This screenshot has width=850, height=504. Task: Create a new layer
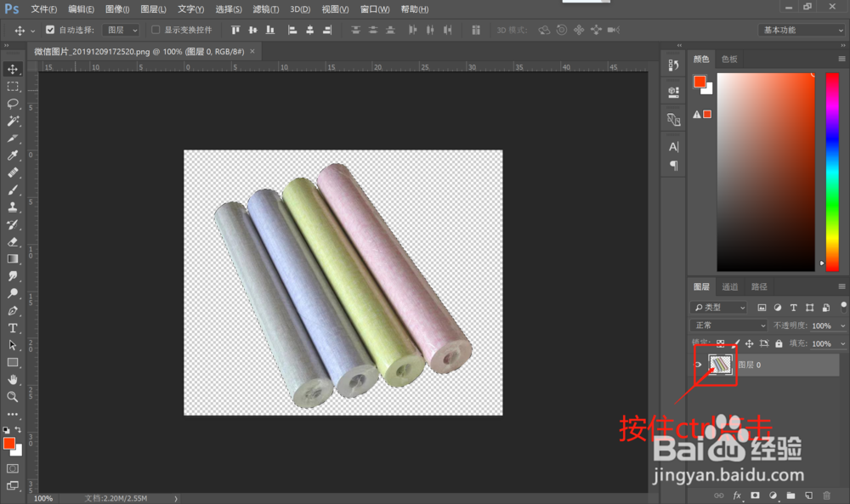point(809,496)
